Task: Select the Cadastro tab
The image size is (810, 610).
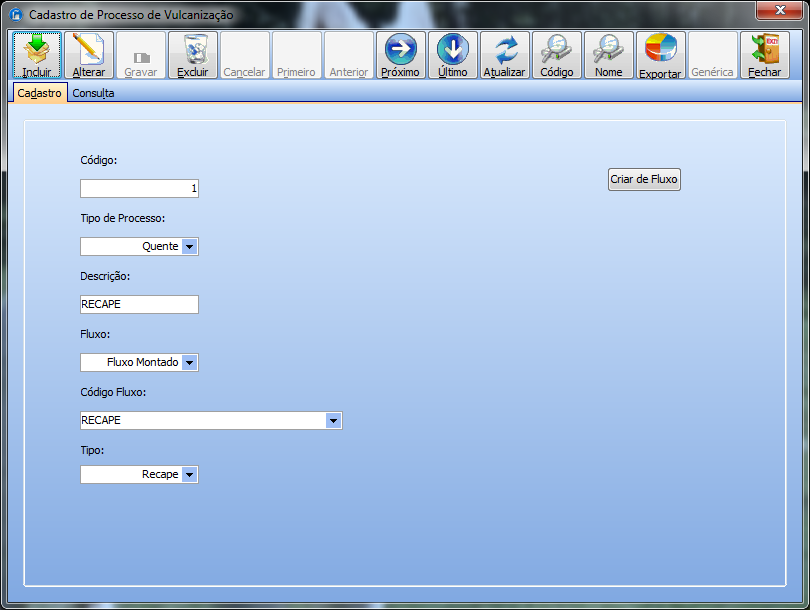Action: [40, 93]
